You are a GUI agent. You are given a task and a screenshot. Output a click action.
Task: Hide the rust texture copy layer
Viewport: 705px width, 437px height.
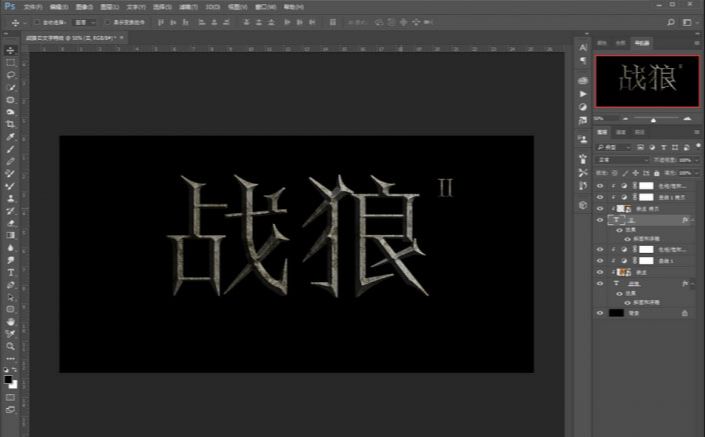point(600,209)
